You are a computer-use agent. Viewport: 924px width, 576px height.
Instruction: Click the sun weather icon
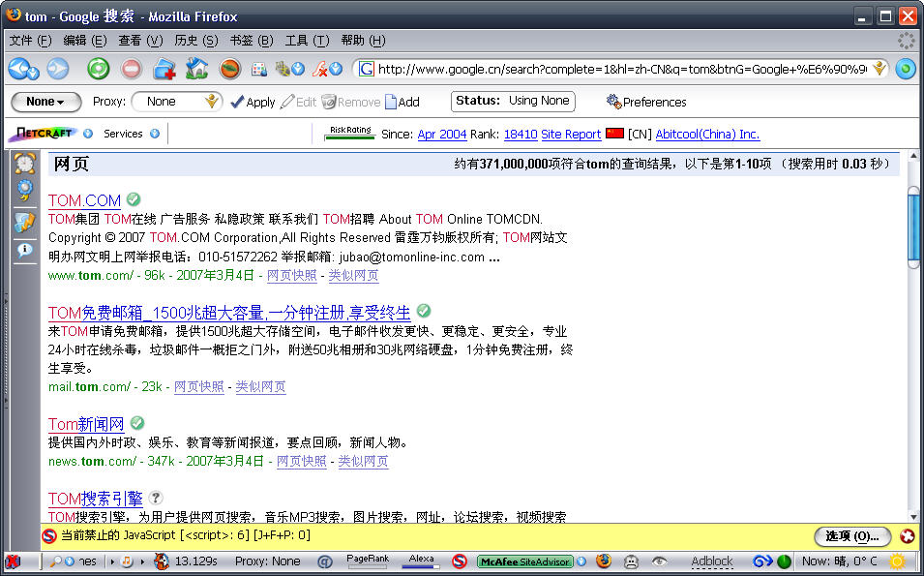point(898,561)
